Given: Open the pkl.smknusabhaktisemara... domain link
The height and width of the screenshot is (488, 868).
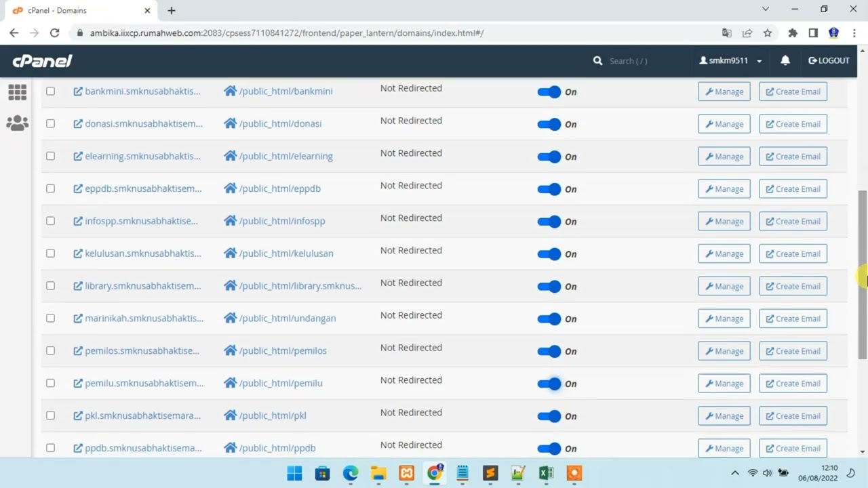Looking at the screenshot, I should pyautogui.click(x=142, y=415).
